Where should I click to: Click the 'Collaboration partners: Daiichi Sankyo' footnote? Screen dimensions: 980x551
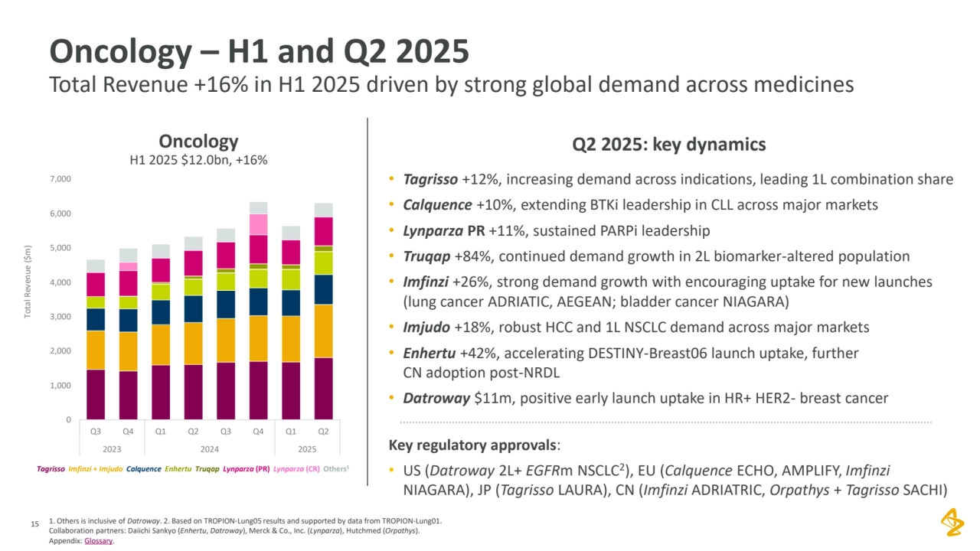234,530
